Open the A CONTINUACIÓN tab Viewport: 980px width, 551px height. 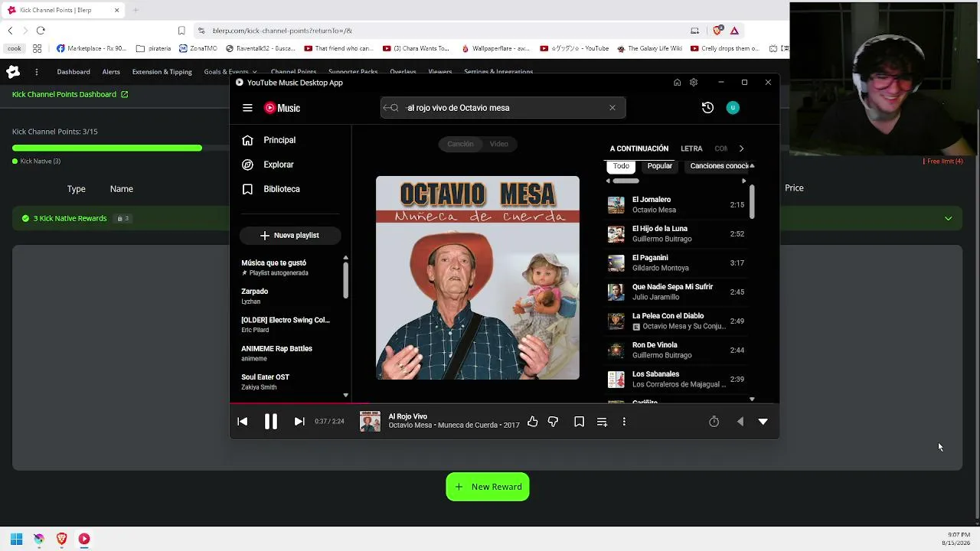[639, 148]
